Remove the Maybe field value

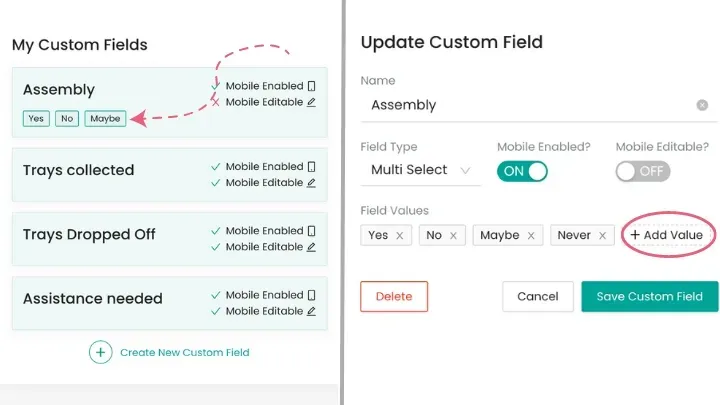531,236
